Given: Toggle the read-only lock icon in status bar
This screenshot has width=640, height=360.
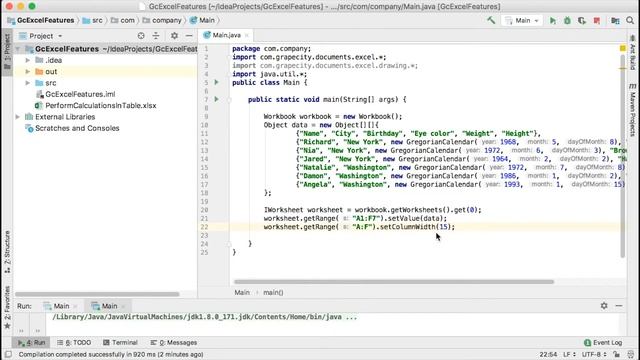Looking at the screenshot, I should pyautogui.click(x=616, y=354).
